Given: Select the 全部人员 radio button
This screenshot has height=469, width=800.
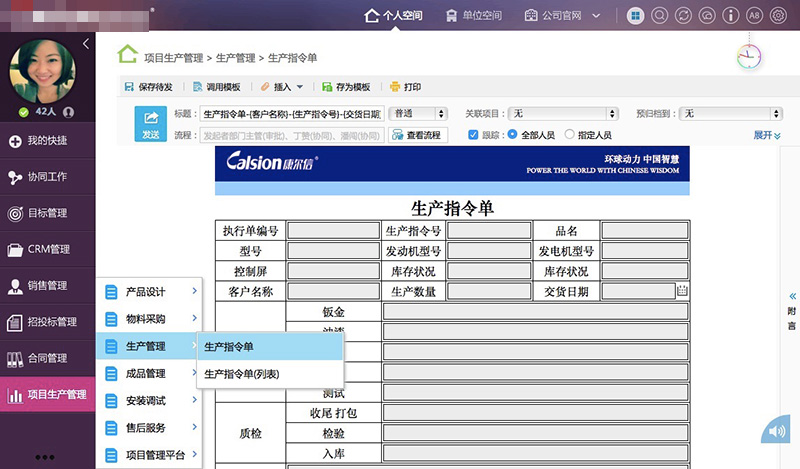Looking at the screenshot, I should (512, 134).
